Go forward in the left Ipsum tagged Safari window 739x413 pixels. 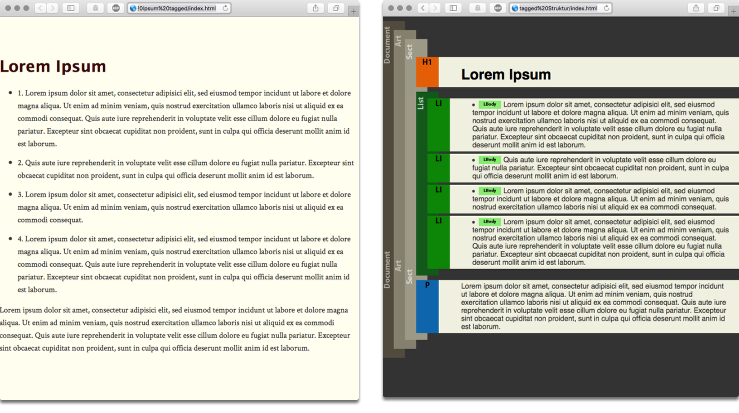[52, 8]
